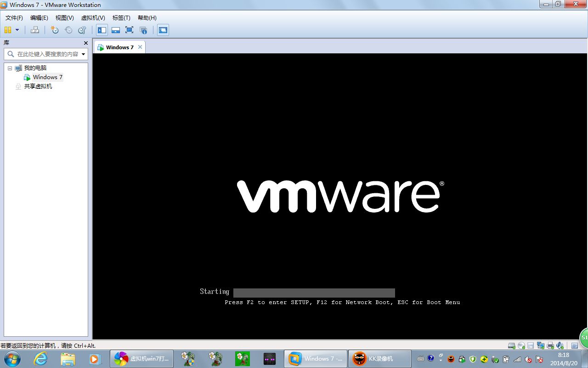
Task: Send Ctrl+Alt+Del to the virtual machine
Action: pyautogui.click(x=35, y=30)
